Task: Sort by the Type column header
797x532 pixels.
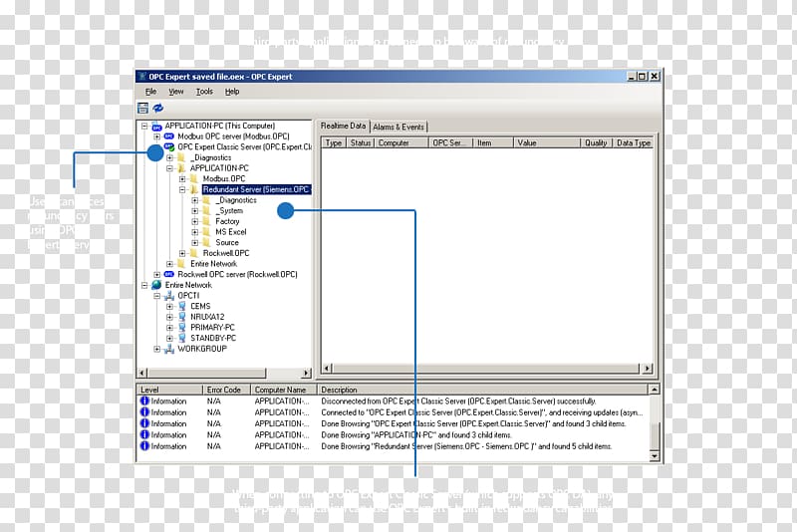Action: coord(334,142)
